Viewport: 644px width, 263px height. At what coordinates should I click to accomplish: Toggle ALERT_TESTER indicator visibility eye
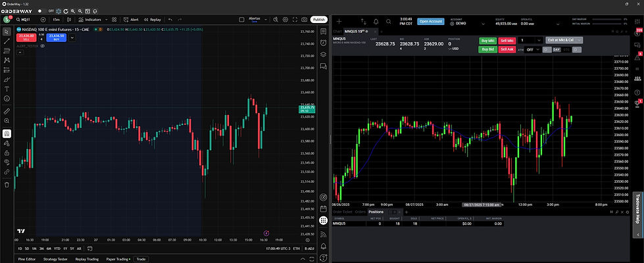click(42, 46)
